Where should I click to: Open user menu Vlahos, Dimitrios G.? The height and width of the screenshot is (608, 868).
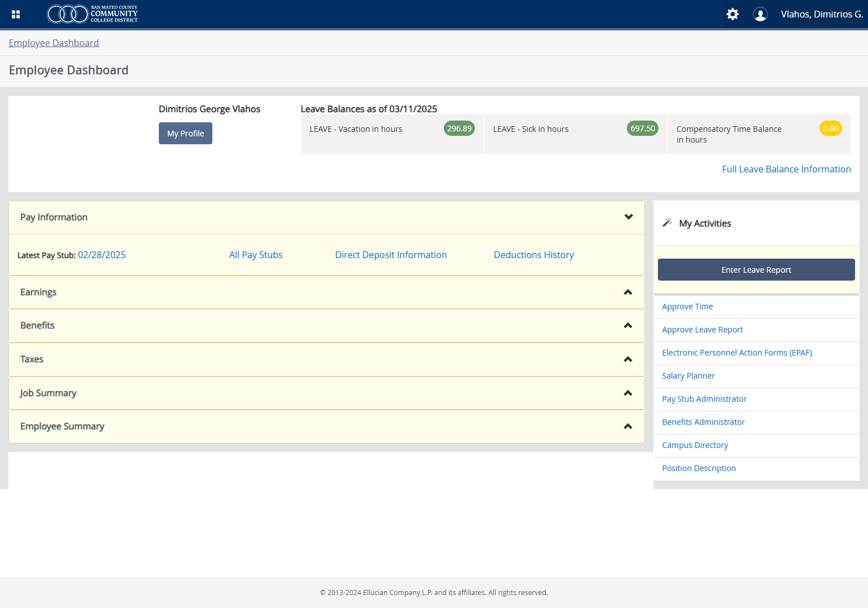[x=822, y=14]
